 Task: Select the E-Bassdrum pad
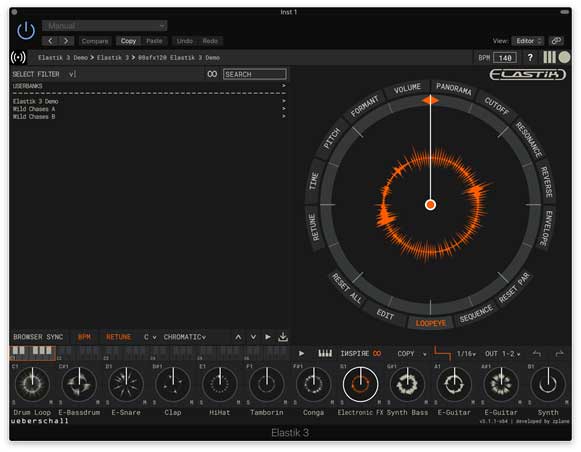[79, 384]
